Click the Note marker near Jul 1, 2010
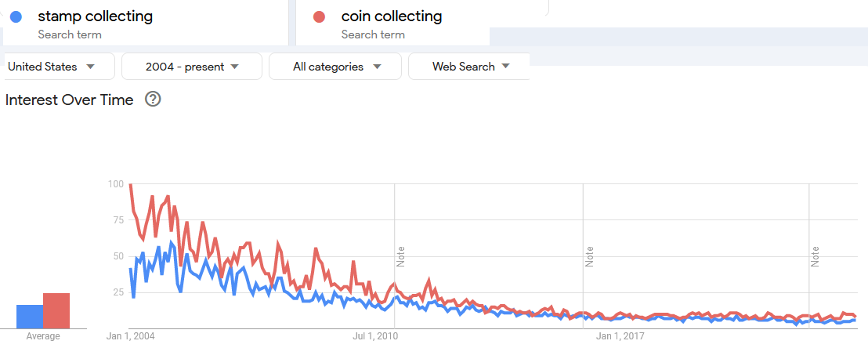This screenshot has width=868, height=348. tap(401, 256)
